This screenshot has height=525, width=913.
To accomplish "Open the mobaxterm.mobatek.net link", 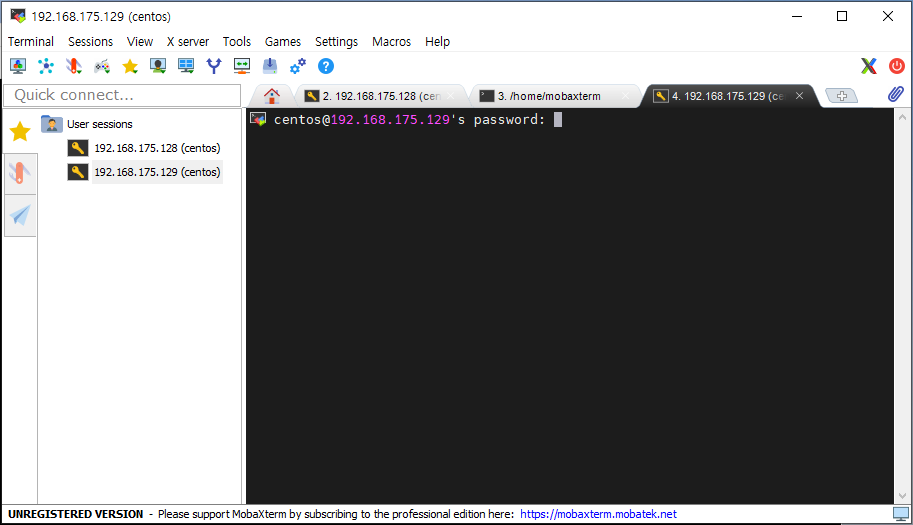I will (x=598, y=514).
